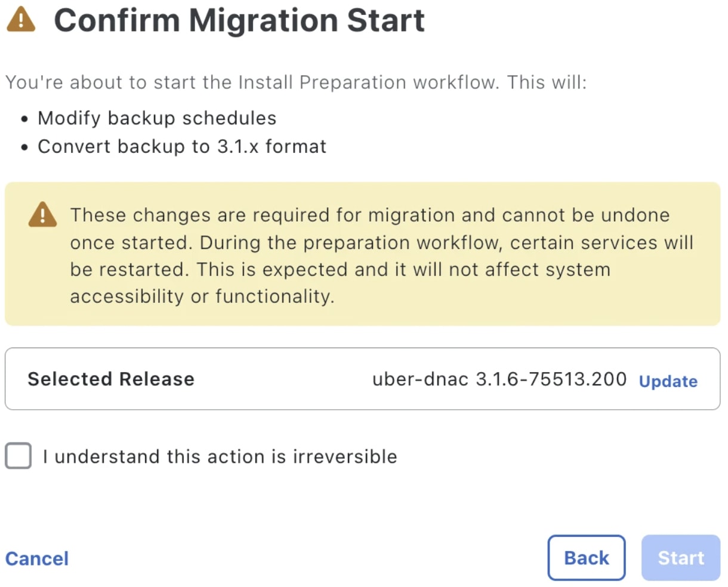Click the warning icon inside the yellow banner
The width and height of the screenshot is (728, 587).
tap(42, 215)
